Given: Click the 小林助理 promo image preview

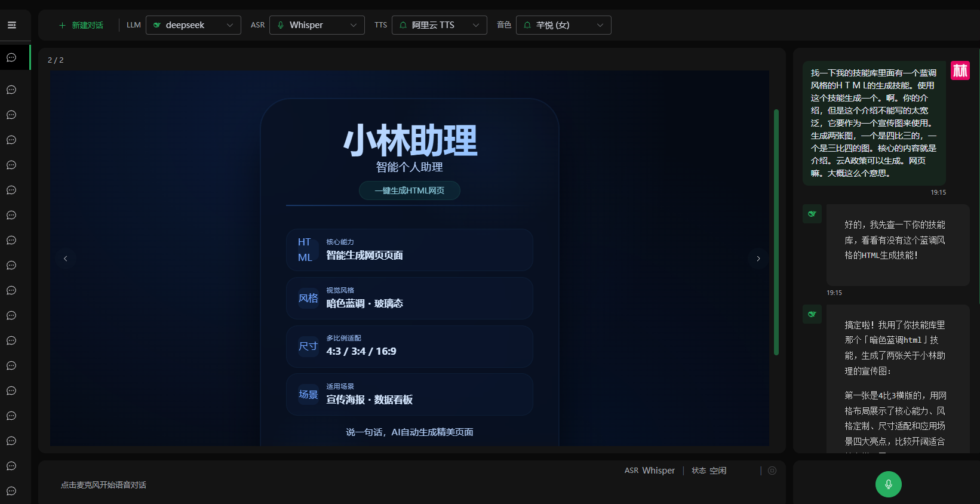Looking at the screenshot, I should [410, 258].
